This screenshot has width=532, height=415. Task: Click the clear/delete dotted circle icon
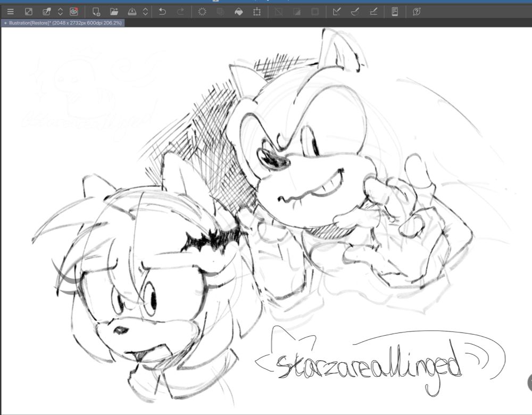(x=202, y=12)
